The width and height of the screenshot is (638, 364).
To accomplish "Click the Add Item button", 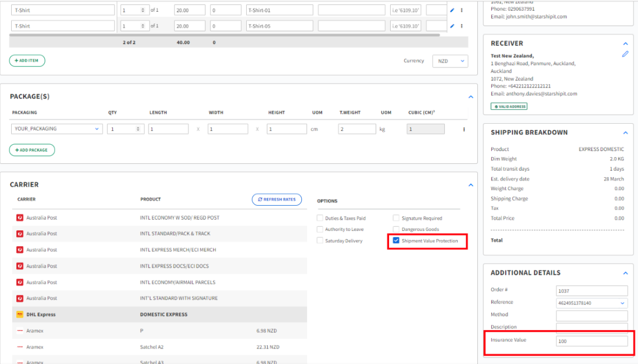I will pos(27,61).
